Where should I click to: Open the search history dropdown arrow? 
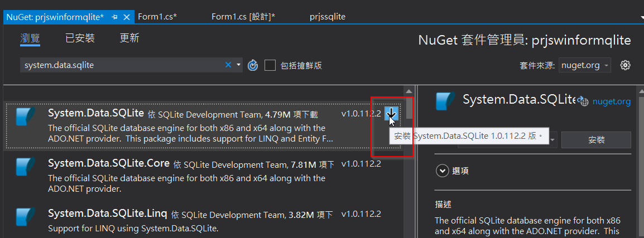pos(239,65)
